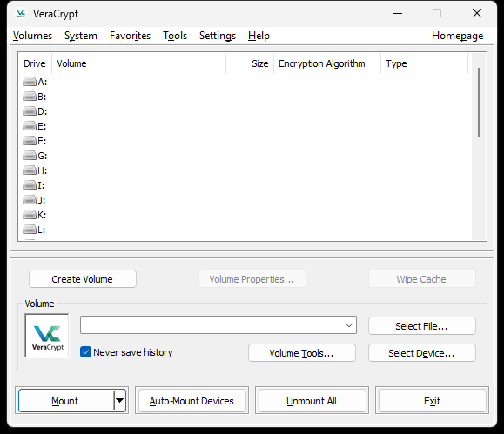Select the L: drive slot icon
504x434 pixels.
click(x=30, y=230)
